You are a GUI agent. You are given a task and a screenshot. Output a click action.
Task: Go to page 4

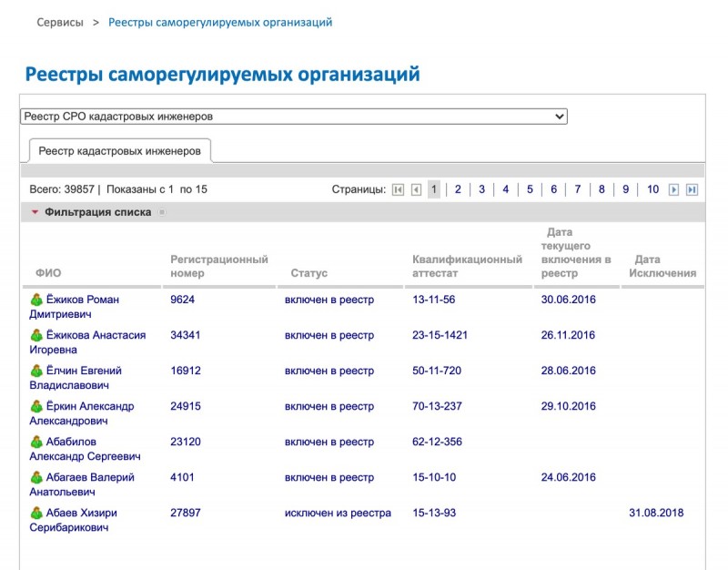coord(506,189)
